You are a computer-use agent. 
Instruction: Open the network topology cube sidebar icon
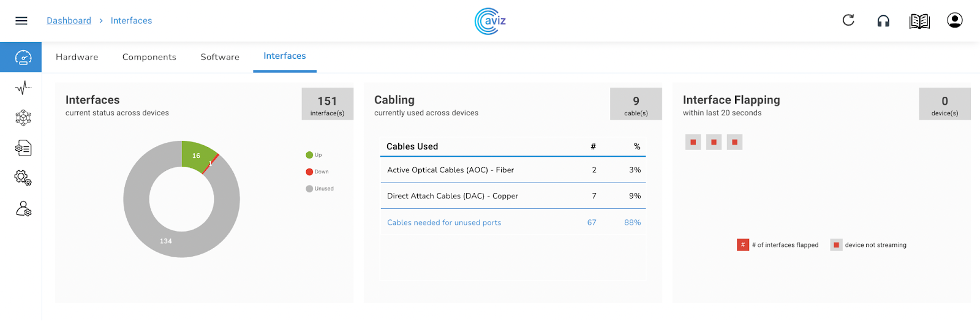[x=23, y=118]
